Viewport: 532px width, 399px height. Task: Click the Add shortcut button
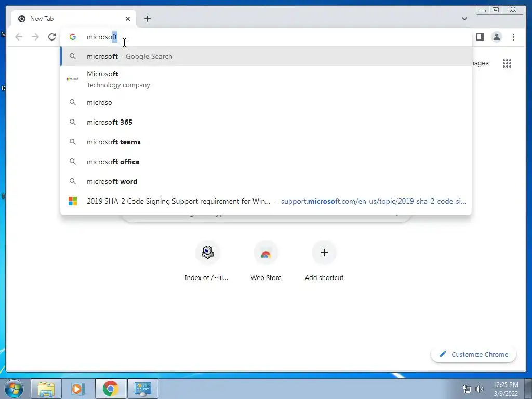[x=324, y=261]
